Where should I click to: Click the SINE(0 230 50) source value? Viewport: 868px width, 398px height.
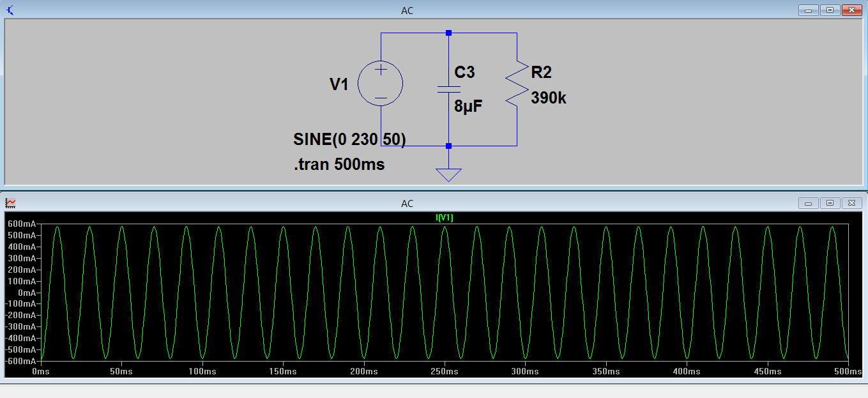(x=349, y=139)
